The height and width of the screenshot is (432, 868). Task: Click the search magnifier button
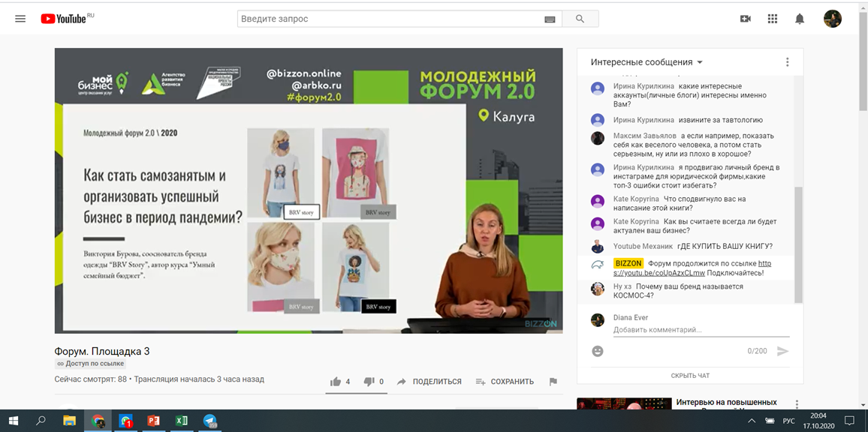point(580,19)
